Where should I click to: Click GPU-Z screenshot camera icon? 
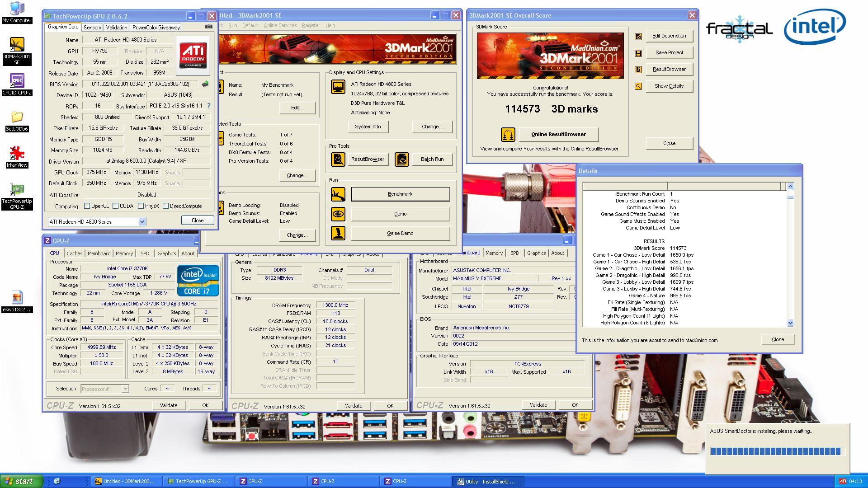[208, 27]
